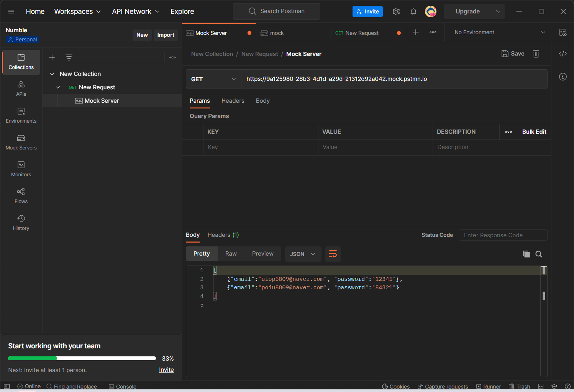The height and width of the screenshot is (392, 574).
Task: Open Monitors sidebar panel
Action: (21, 169)
